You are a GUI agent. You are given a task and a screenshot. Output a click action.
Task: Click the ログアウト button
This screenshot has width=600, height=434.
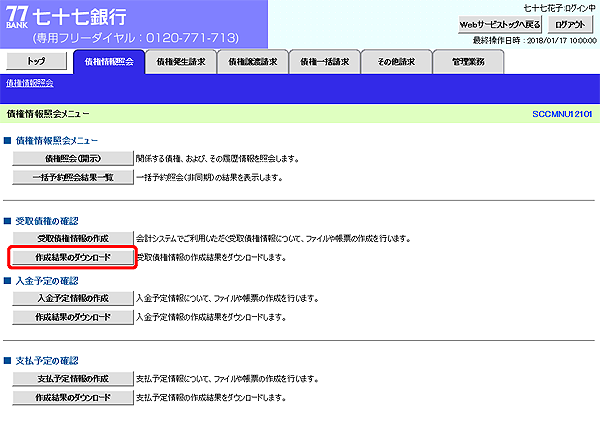tap(570, 25)
